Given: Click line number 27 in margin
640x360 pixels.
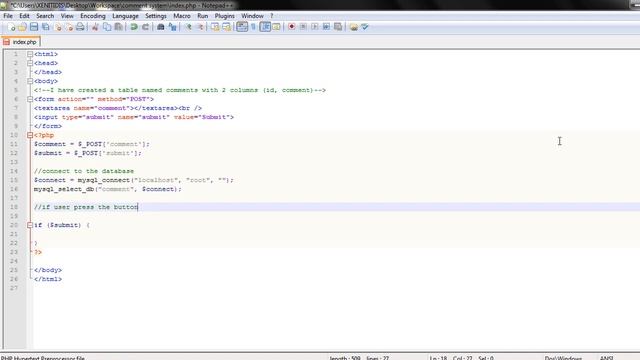Looking at the screenshot, I should pyautogui.click(x=14, y=288).
